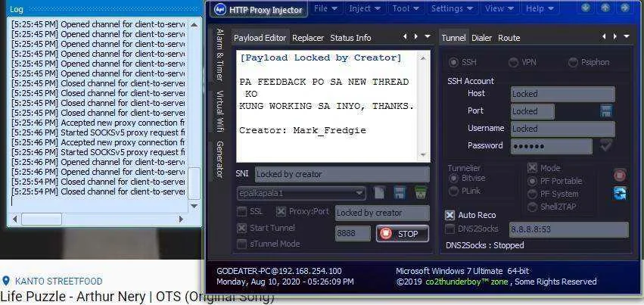Screen dimensions: 644x305
Task: Open the File menu
Action: 325,8
